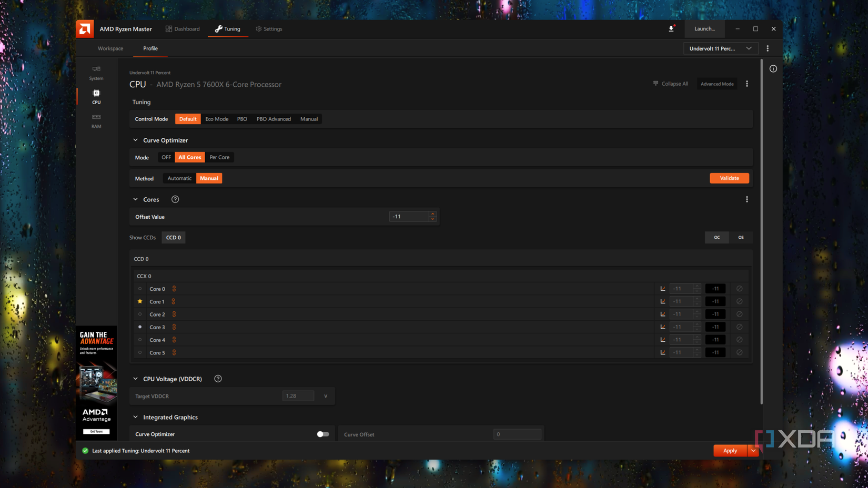Collapse the Integrated Graphics section
Viewport: 868px width, 488px height.
point(135,417)
